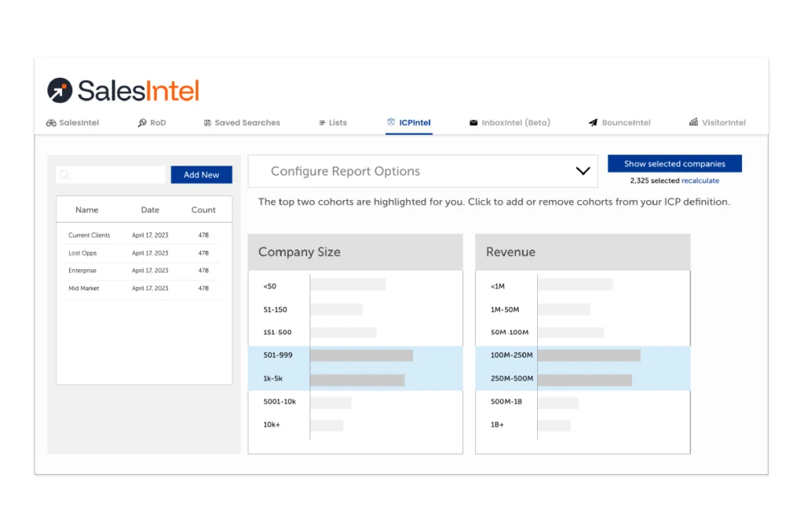The image size is (804, 532).
Task: Click the Company Size panel header
Action: (x=356, y=252)
